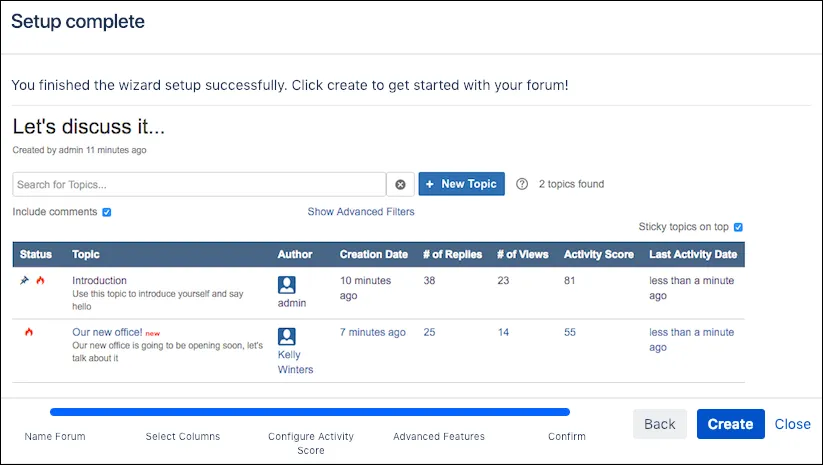
Task: Click the New Topic button
Action: point(461,184)
